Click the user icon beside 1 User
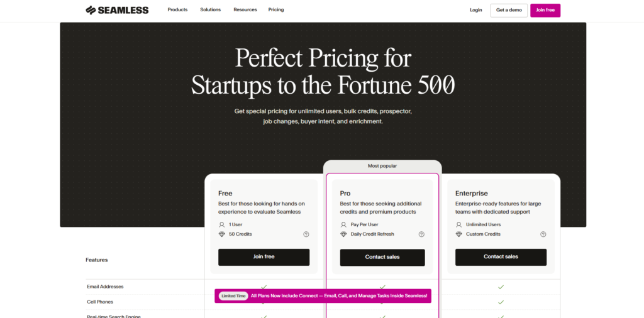This screenshot has height=318, width=644. tap(221, 224)
